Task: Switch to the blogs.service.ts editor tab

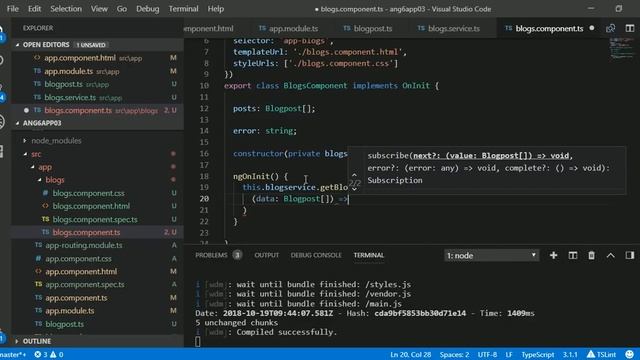Action: [x=448, y=28]
